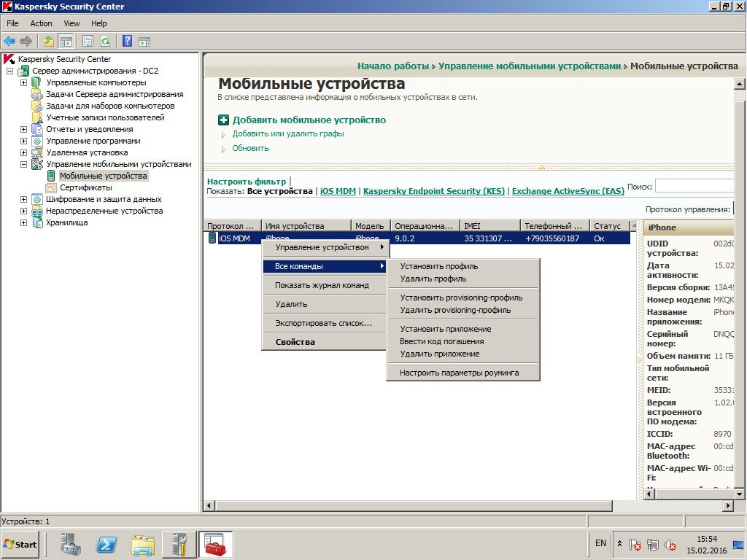Screen dimensions: 747x560
Task: Open Windows Explorer from the taskbar
Action: coord(143,545)
